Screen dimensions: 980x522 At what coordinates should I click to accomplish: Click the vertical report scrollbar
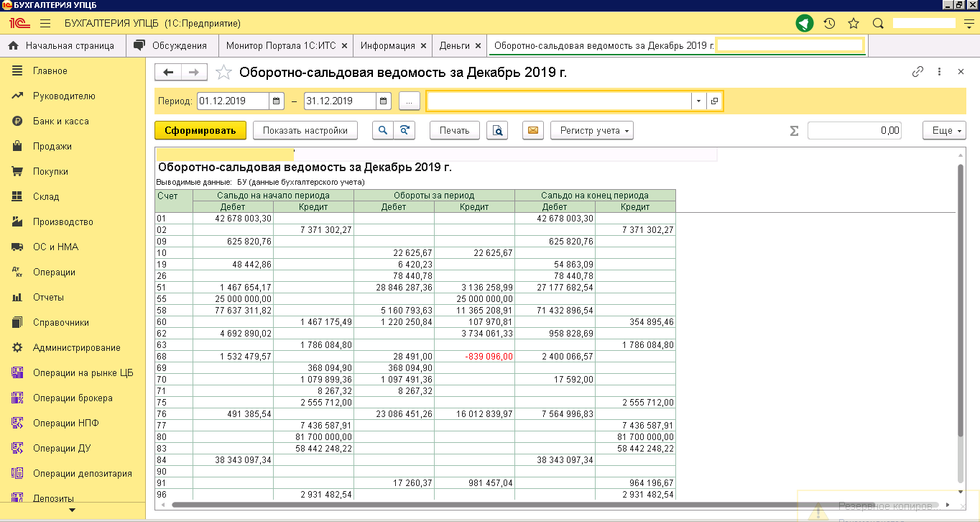[961, 301]
